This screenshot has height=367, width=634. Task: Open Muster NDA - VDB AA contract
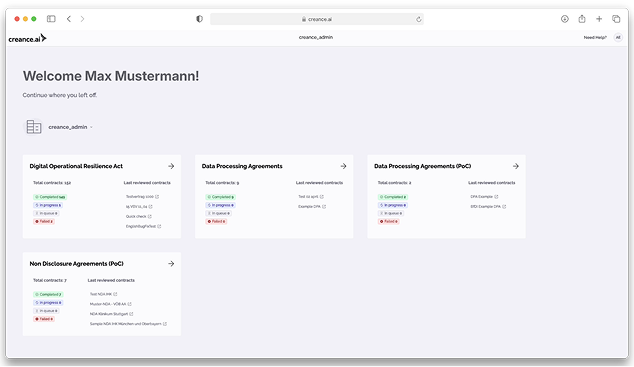(108, 304)
